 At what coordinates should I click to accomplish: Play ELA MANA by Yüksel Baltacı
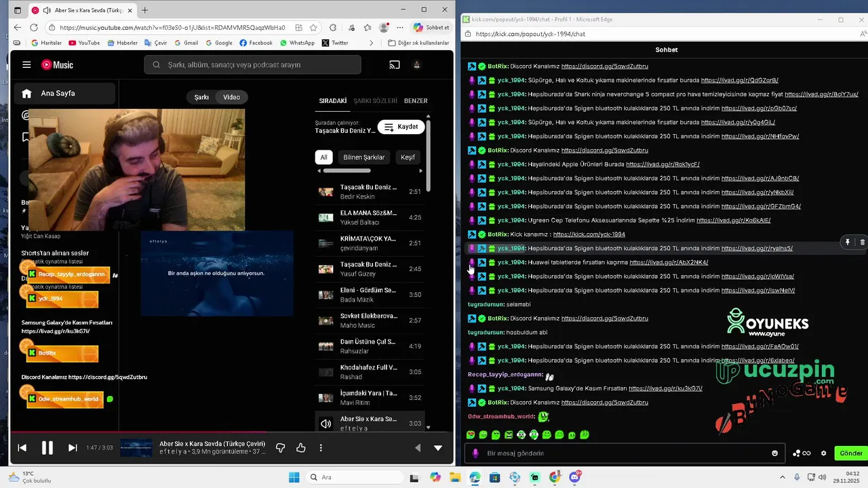tap(370, 218)
